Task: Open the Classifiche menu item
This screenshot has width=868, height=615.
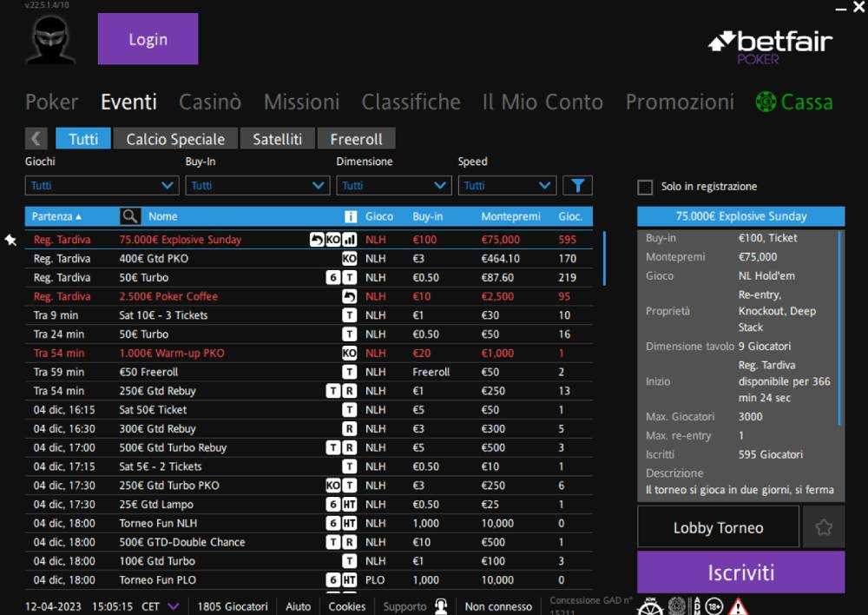Action: 411,102
